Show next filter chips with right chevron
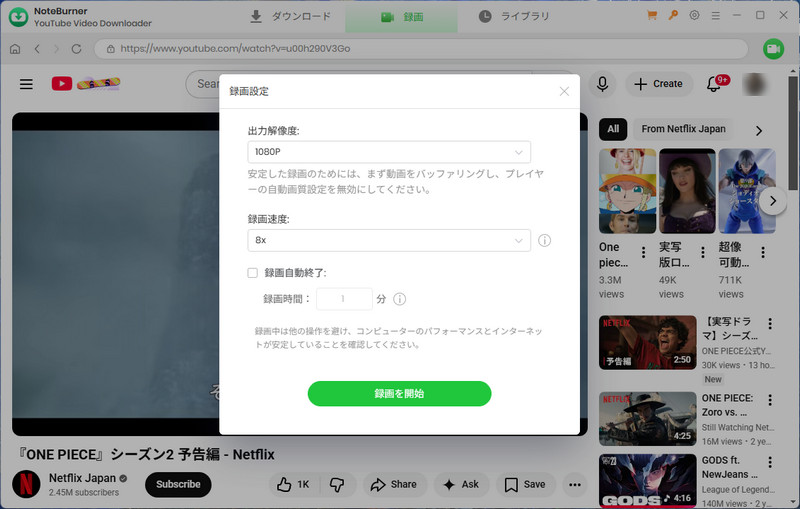Image resolution: width=800 pixels, height=509 pixels. point(759,131)
